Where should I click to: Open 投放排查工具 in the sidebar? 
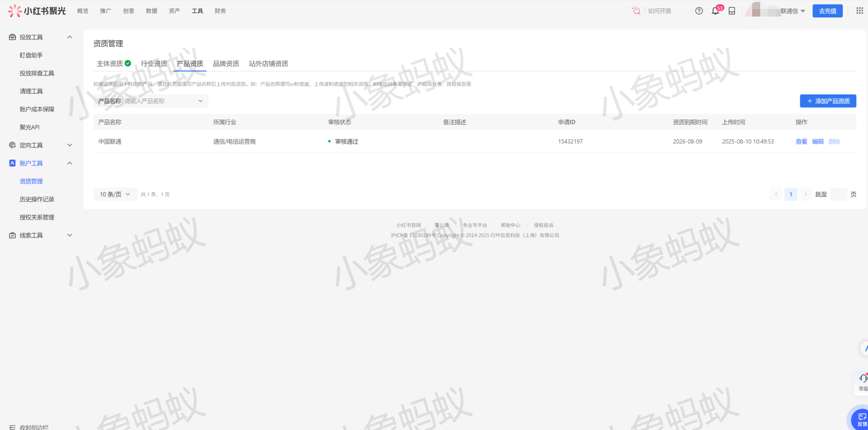coord(37,73)
